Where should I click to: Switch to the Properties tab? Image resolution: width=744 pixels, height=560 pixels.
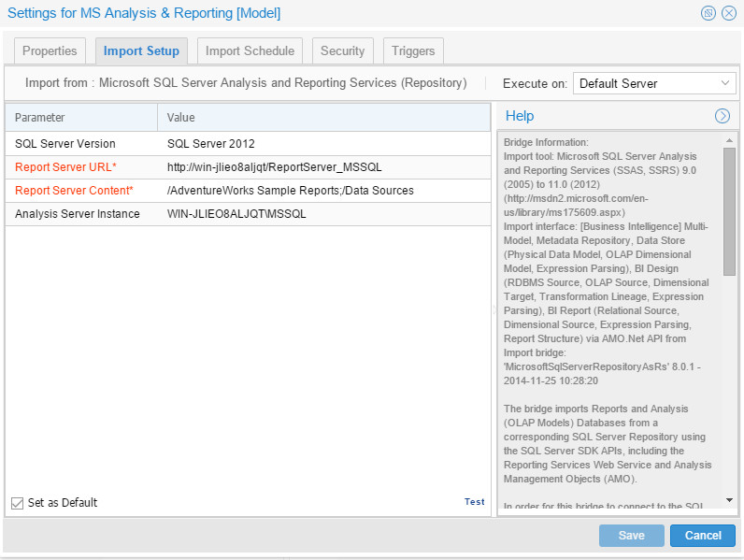pyautogui.click(x=50, y=50)
